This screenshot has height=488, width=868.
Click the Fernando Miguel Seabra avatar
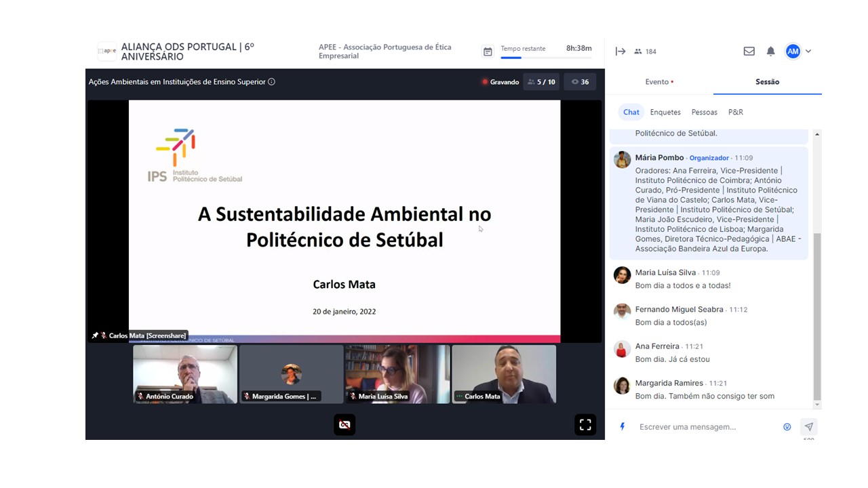(623, 312)
